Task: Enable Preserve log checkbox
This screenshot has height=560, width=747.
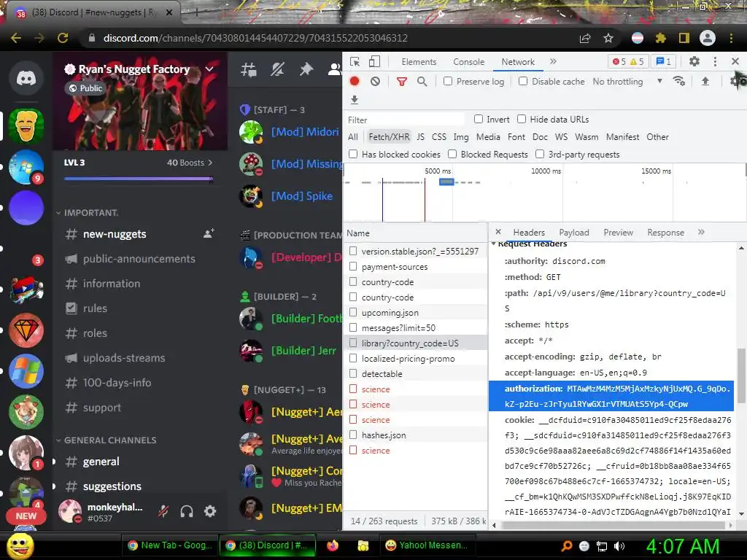Action: point(448,81)
